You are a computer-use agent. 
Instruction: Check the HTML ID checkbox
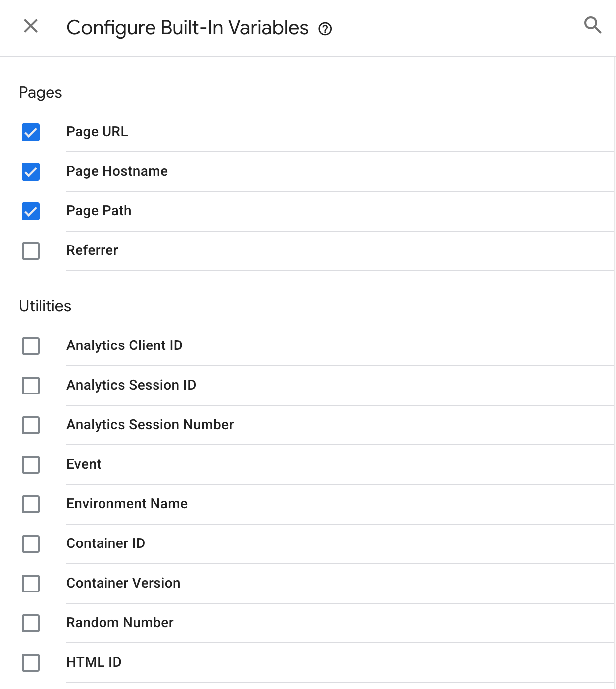coord(30,663)
